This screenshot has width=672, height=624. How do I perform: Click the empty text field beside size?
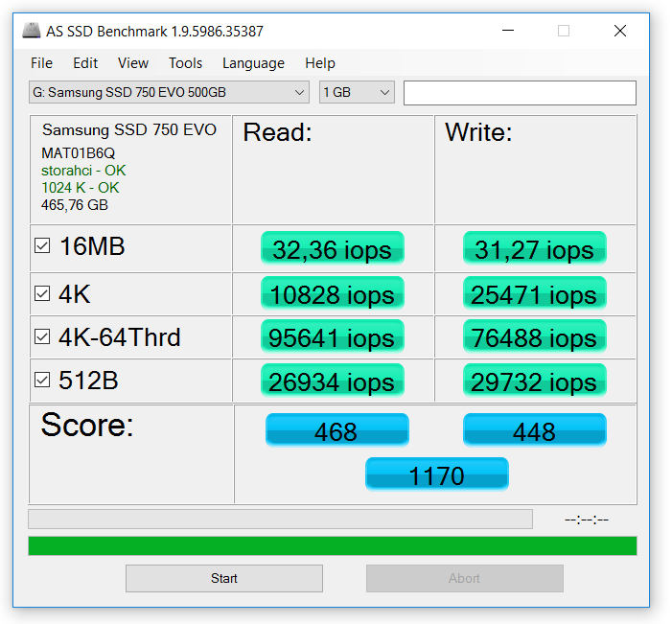coord(520,93)
